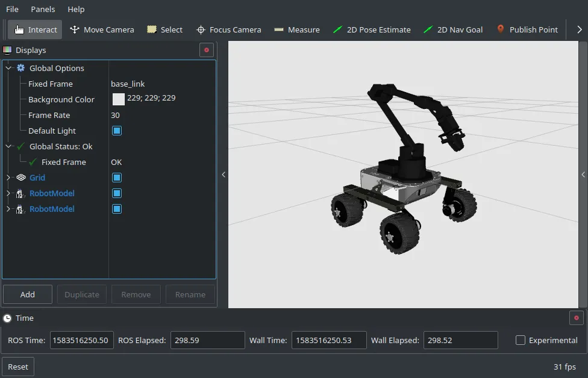Pick the 2D Nav Goal tool

point(453,29)
